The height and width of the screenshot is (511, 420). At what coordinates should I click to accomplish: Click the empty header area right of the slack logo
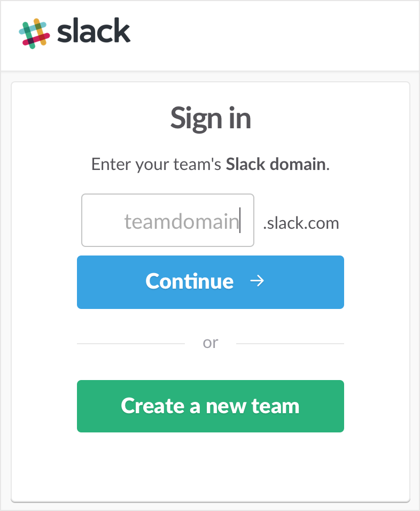(x=278, y=35)
